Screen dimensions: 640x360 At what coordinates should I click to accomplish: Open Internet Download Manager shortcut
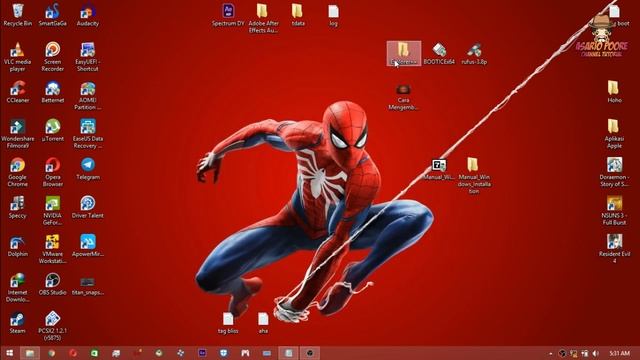(x=18, y=287)
